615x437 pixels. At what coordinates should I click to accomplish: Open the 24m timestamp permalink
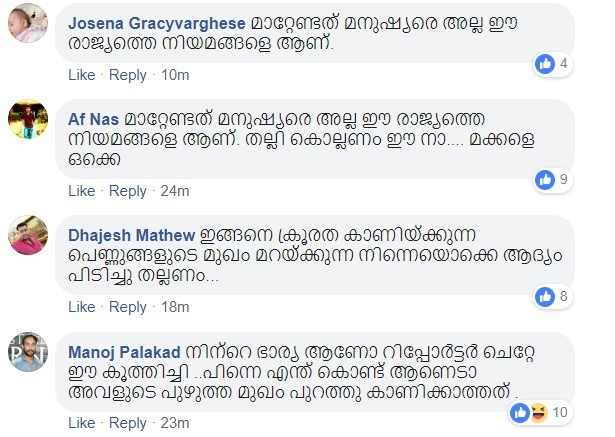pyautogui.click(x=175, y=191)
